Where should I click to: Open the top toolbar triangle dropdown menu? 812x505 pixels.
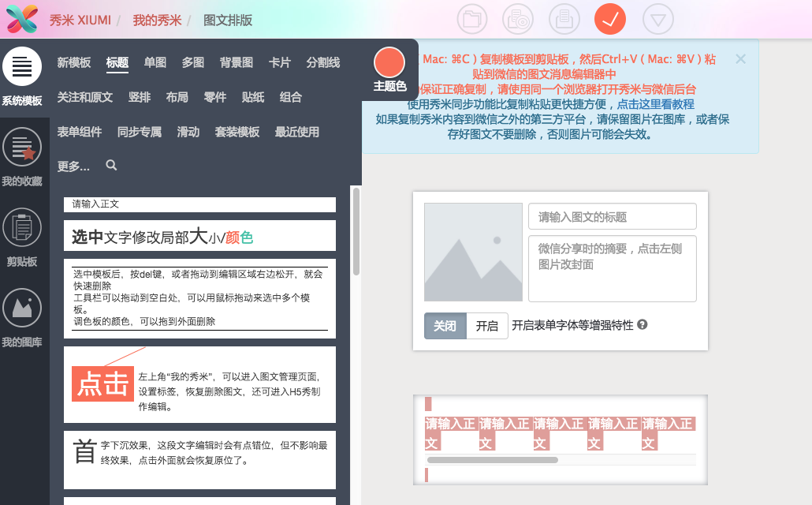point(657,19)
